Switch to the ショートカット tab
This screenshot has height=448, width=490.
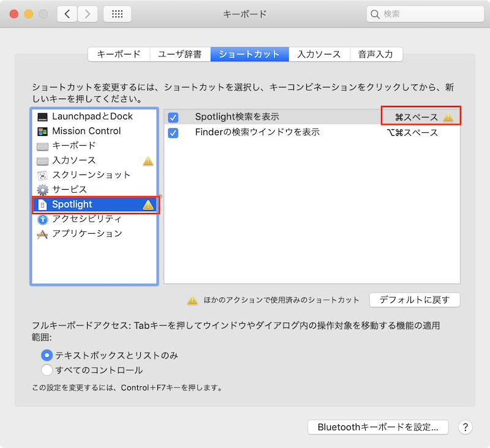coord(249,54)
